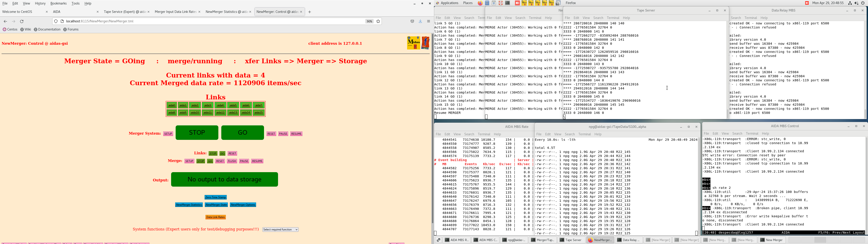Click Merger System PAUSE button

click(x=283, y=134)
